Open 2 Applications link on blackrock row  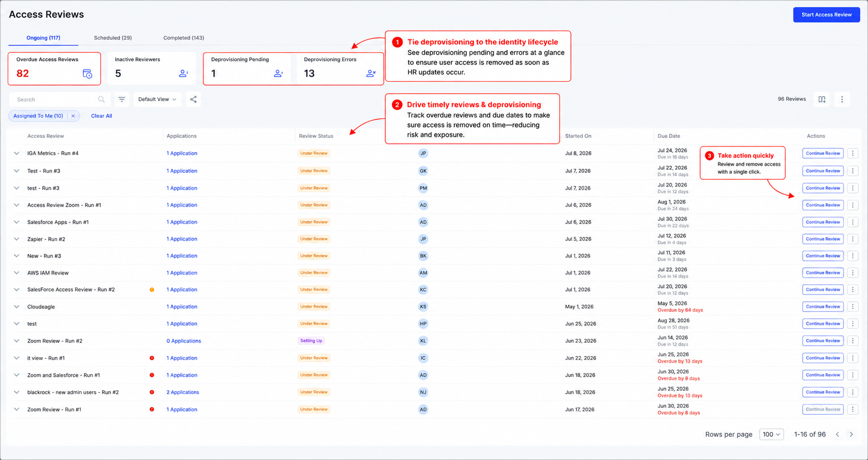tap(183, 392)
